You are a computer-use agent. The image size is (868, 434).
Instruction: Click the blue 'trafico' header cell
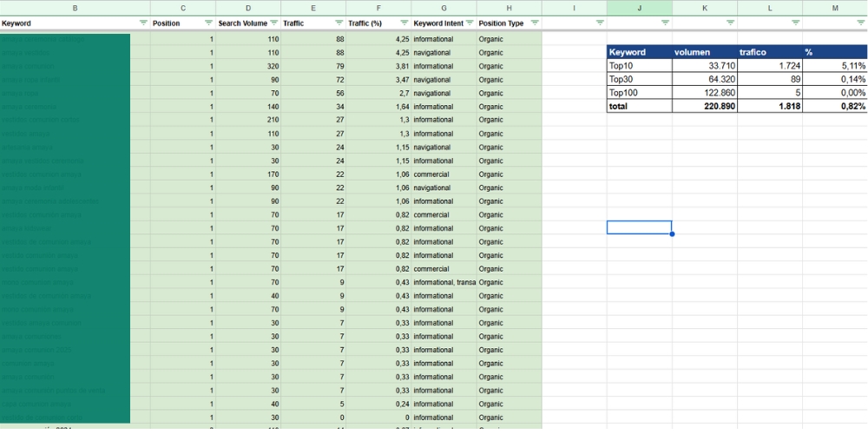770,52
